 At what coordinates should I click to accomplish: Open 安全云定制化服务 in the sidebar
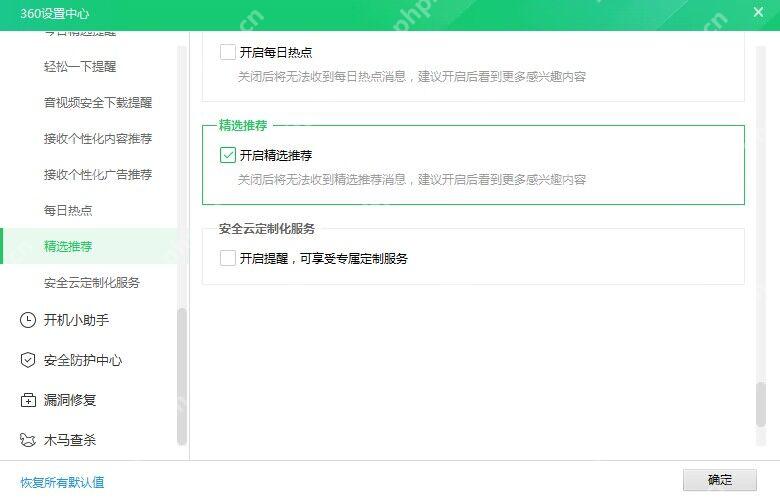pos(92,283)
